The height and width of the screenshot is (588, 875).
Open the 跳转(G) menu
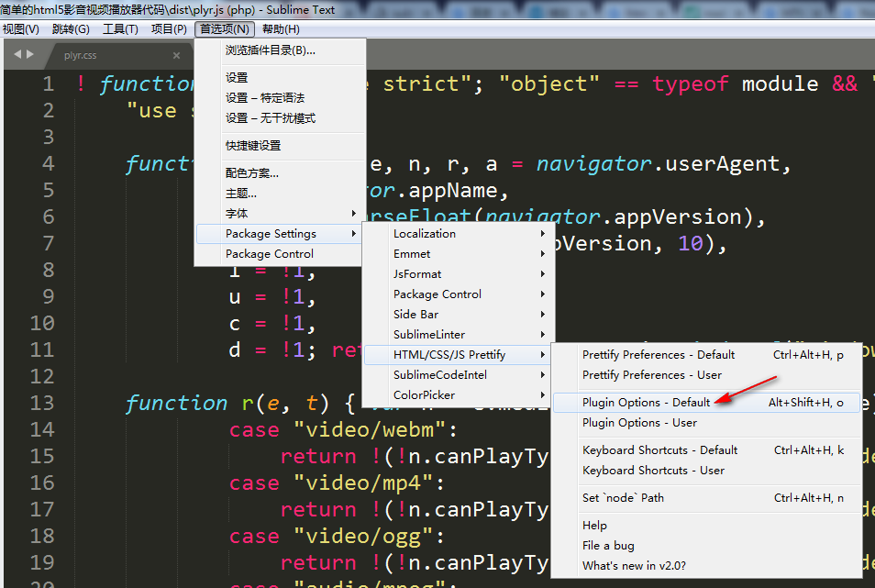coord(71,29)
